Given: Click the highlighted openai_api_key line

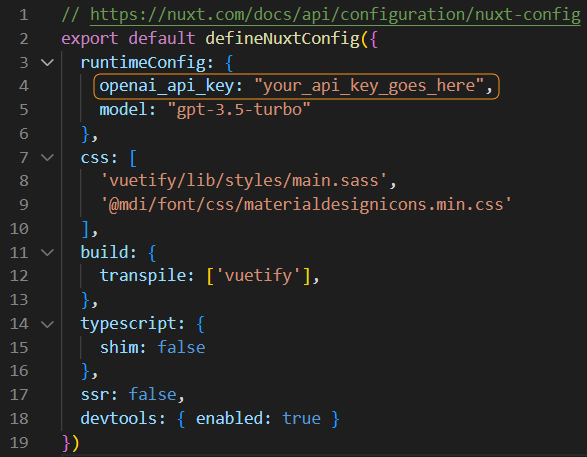Looking at the screenshot, I should [x=296, y=86].
